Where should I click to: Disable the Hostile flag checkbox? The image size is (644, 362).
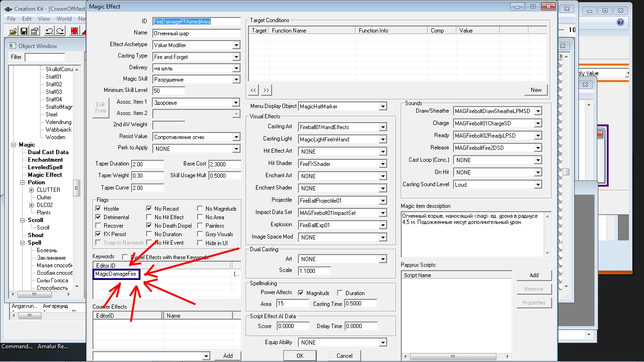(99, 209)
